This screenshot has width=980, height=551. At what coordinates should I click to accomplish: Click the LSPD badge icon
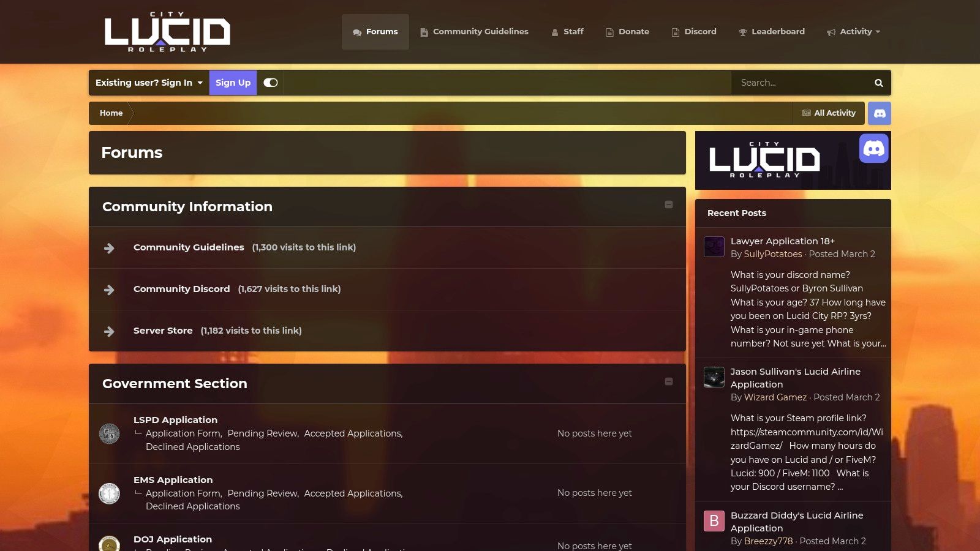[109, 433]
